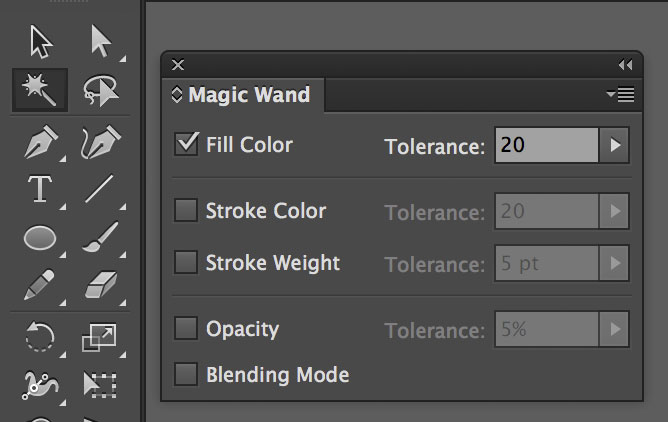Select the Type tool
This screenshot has width=668, height=422.
pyautogui.click(x=40, y=189)
